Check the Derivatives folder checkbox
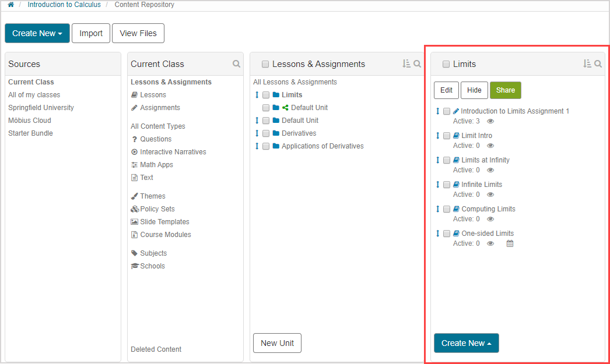The width and height of the screenshot is (610, 364). 266,133
